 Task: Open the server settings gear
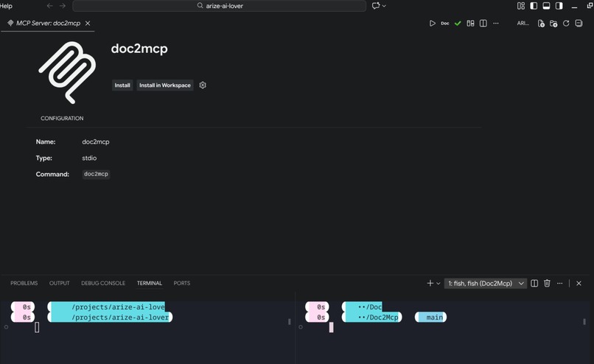[203, 85]
